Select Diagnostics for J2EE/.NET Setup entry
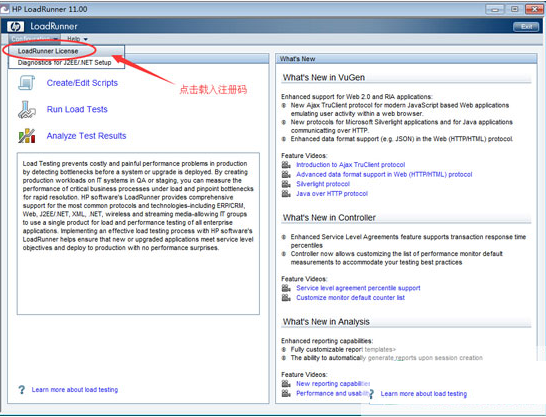This screenshot has height=417, width=546. click(x=66, y=63)
